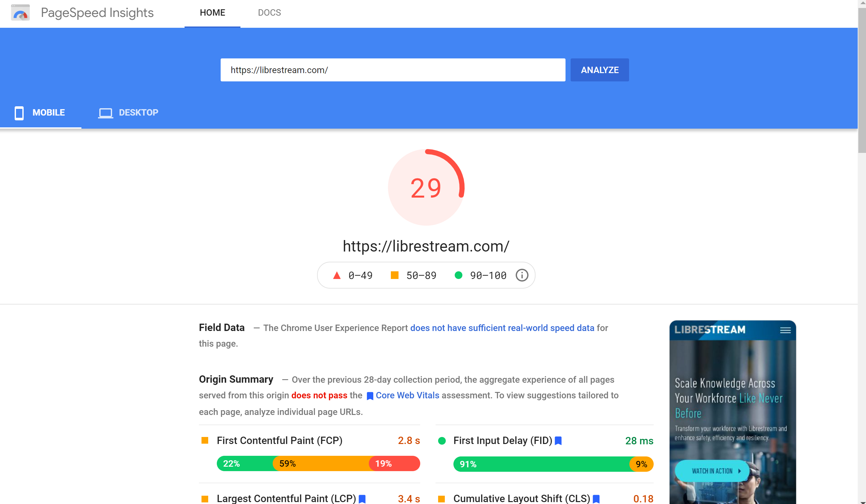Click the bookmark icon beside Largest Contentful Paint
Screen dimensions: 866x504
[362, 499]
